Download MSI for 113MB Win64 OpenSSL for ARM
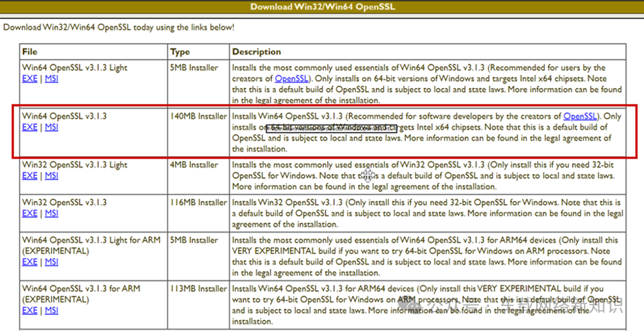Screen dimensions: 644x331 click(x=51, y=310)
